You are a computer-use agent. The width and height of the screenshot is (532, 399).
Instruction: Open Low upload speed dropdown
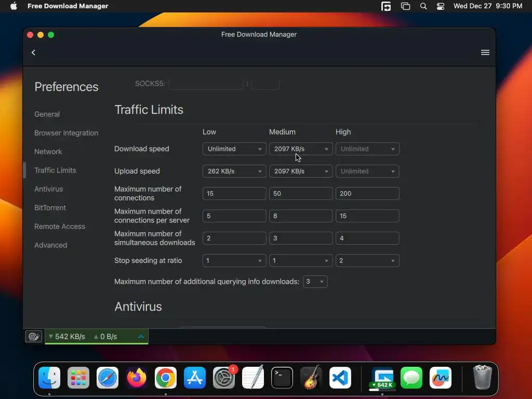[234, 171]
